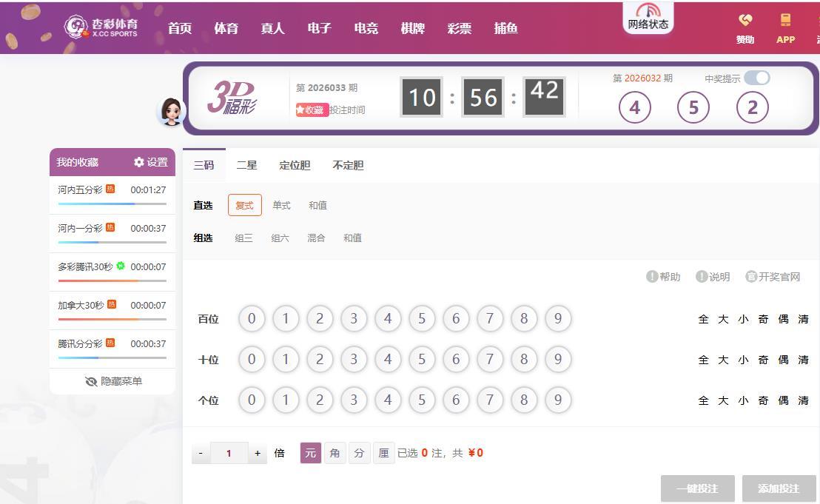The image size is (820, 504).
Task: Open 多彩腾讯30秒 from favorites
Action: click(x=112, y=272)
